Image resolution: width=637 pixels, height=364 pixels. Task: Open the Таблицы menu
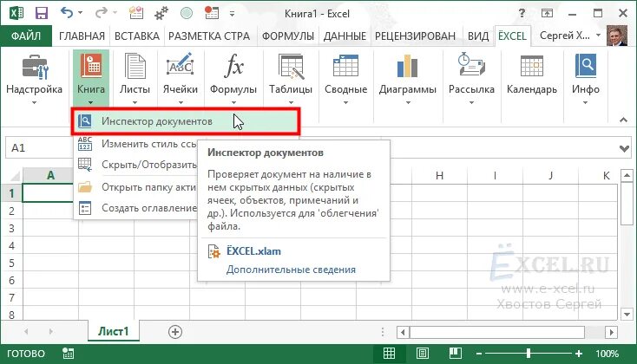[291, 79]
